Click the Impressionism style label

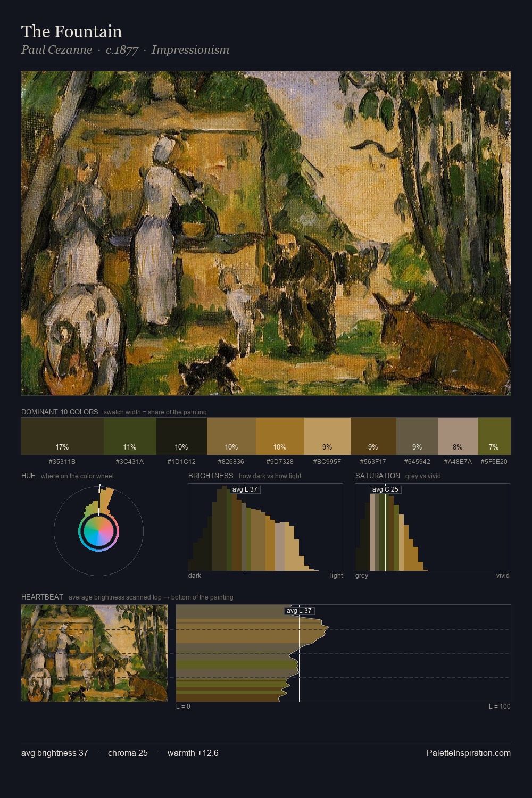tap(190, 50)
